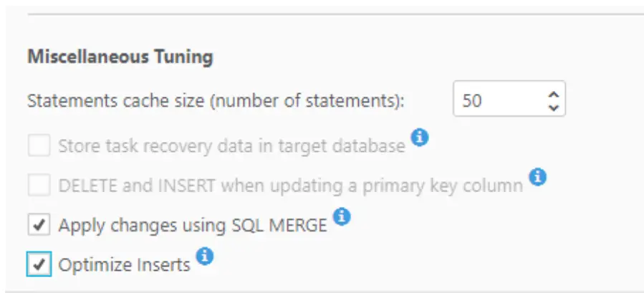This screenshot has height=293, width=644.
Task: Click info icon next to DELETE and INSERT option
Action: (x=537, y=176)
